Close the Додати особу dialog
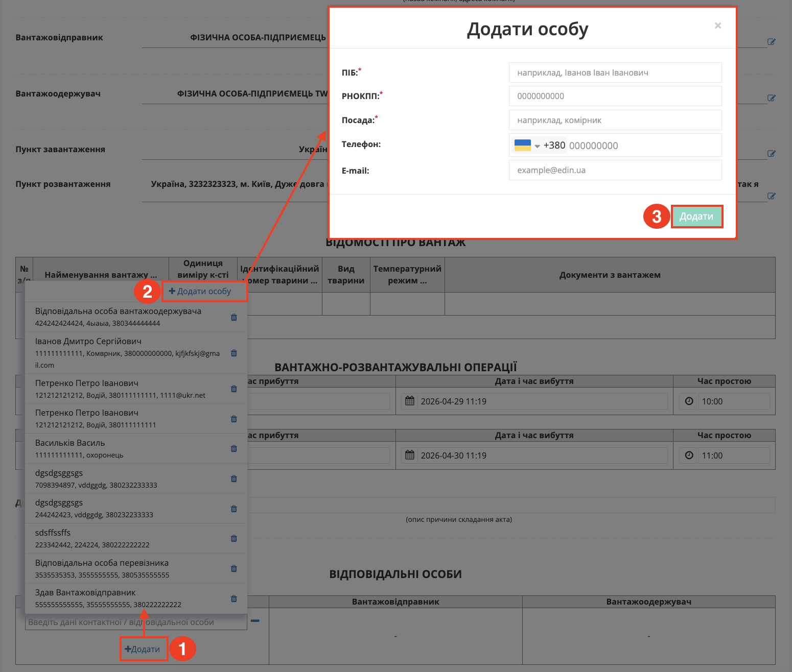 click(x=718, y=26)
